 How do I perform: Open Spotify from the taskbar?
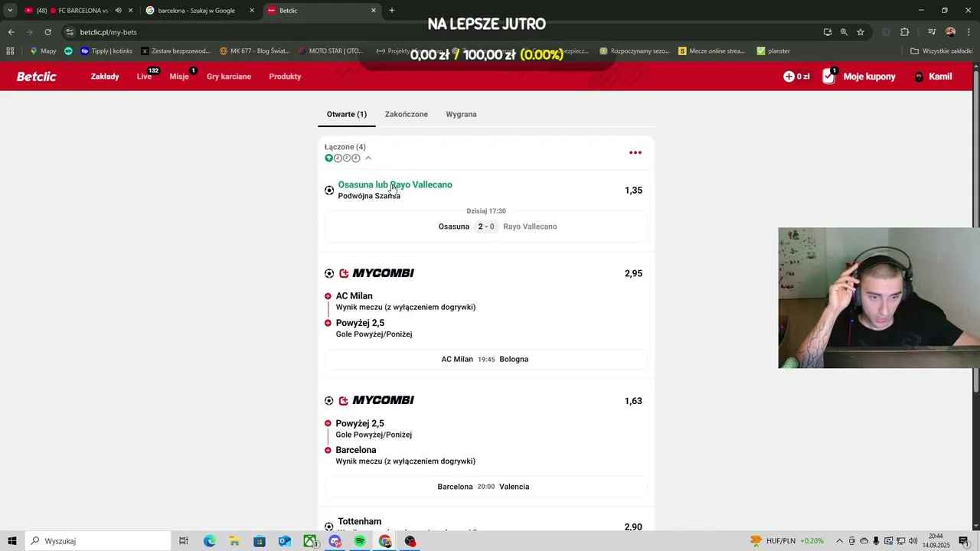[360, 541]
